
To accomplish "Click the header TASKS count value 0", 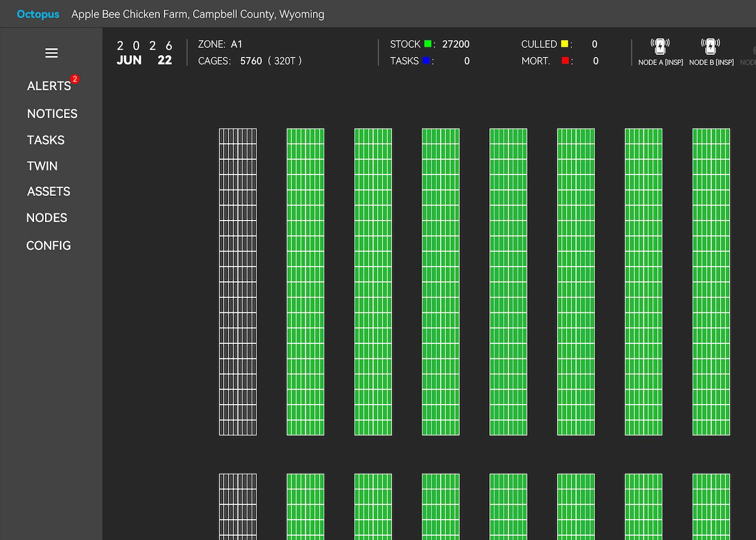I will [x=467, y=61].
